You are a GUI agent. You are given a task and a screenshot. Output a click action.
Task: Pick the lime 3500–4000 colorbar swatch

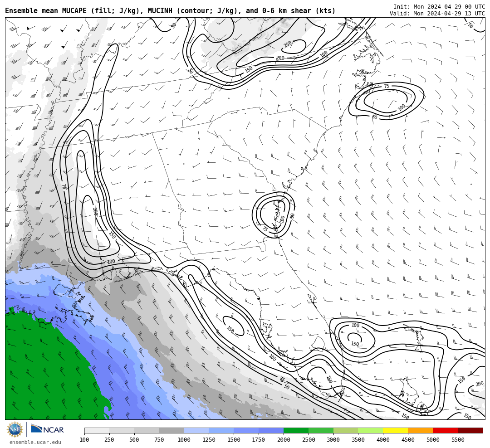[371, 430]
